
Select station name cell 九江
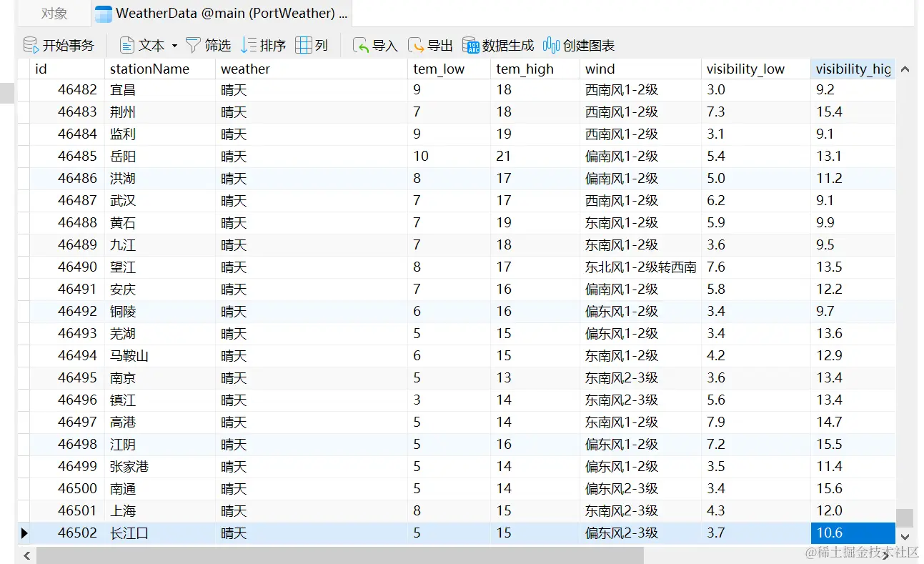coord(160,244)
